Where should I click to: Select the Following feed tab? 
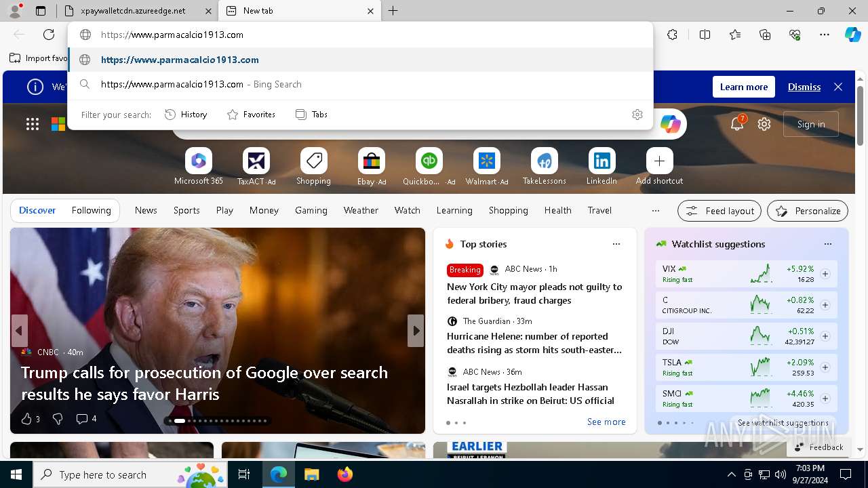pos(92,211)
